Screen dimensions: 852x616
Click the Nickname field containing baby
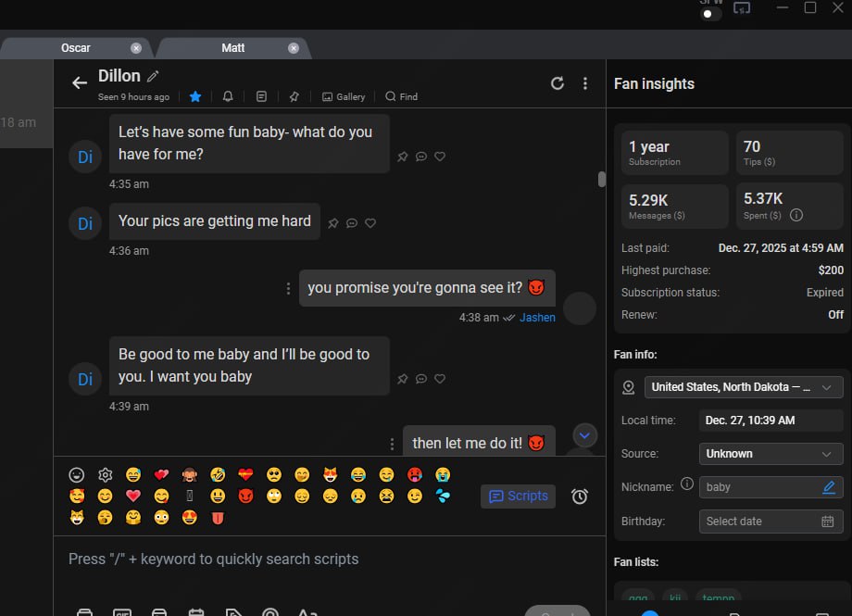tap(771, 487)
